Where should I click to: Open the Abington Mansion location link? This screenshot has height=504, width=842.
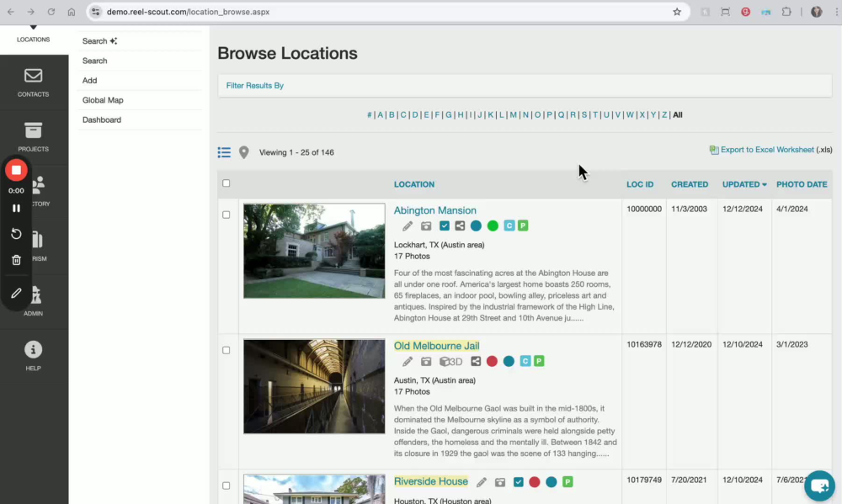[x=435, y=210]
